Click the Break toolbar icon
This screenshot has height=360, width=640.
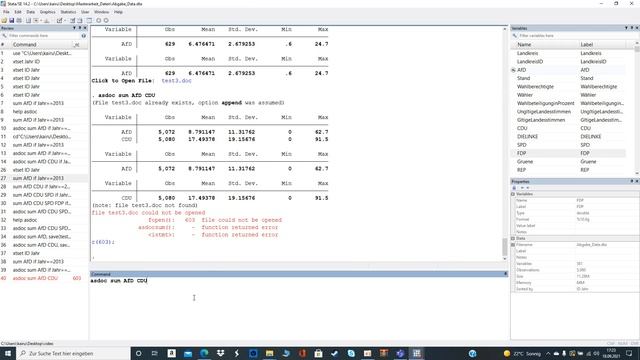click(106, 20)
